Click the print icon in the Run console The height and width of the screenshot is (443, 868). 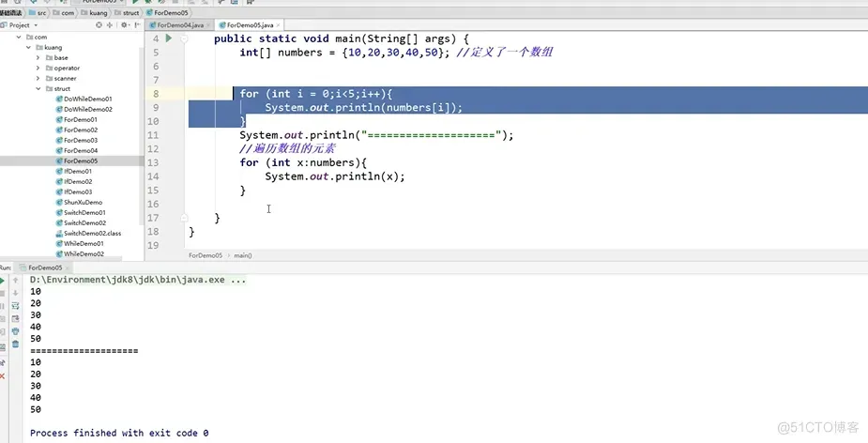point(16,331)
